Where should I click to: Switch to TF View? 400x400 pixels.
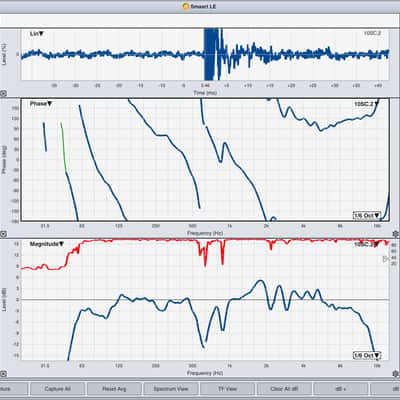point(227,389)
